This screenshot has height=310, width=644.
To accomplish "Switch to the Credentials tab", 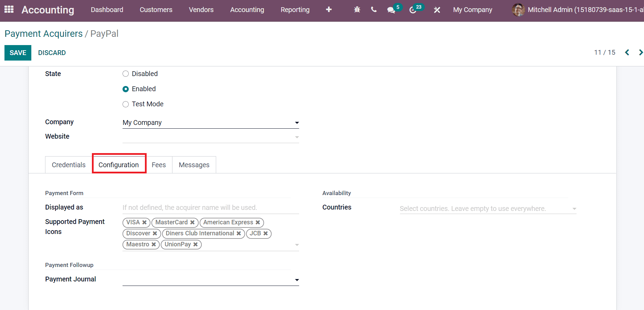I will click(x=68, y=165).
